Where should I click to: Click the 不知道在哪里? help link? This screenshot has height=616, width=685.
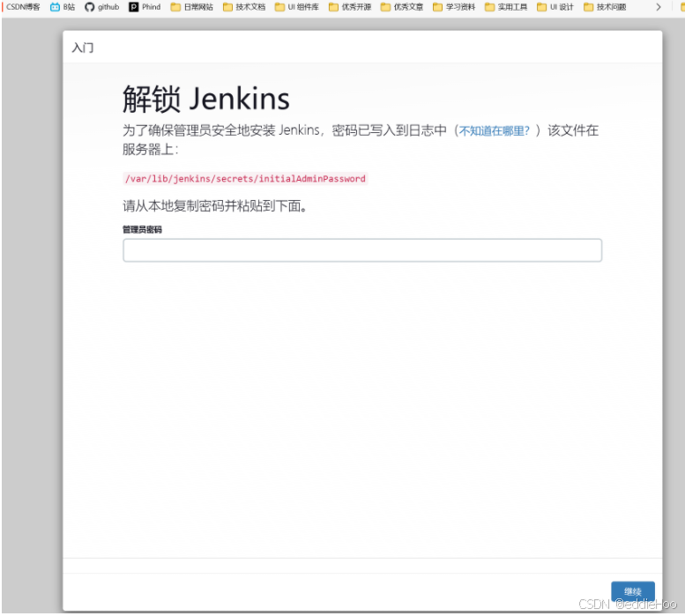(x=494, y=130)
